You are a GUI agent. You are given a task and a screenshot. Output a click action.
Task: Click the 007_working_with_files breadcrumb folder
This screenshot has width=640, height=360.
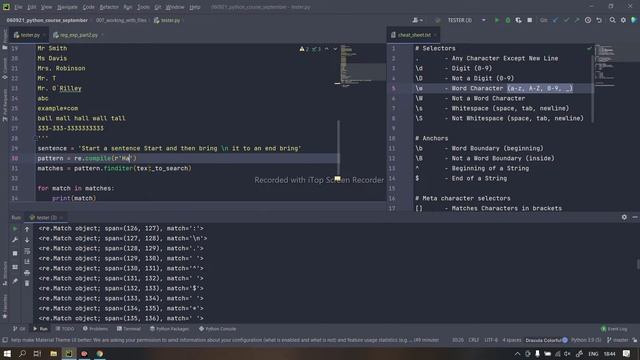tap(121, 20)
